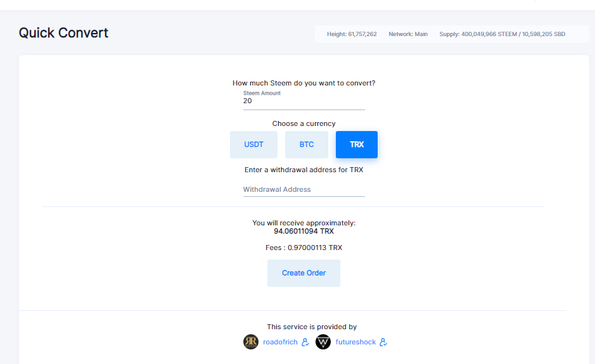Click the follow icon beside futureshock
Image resolution: width=595 pixels, height=364 pixels.
pos(383,342)
